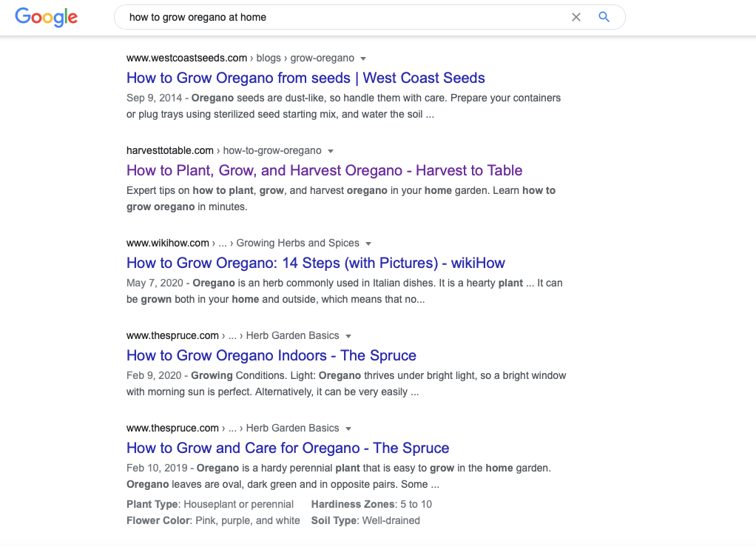The width and height of the screenshot is (756, 547).
Task: Open dropdown arrow above Care for Oregano result
Action: coord(348,429)
